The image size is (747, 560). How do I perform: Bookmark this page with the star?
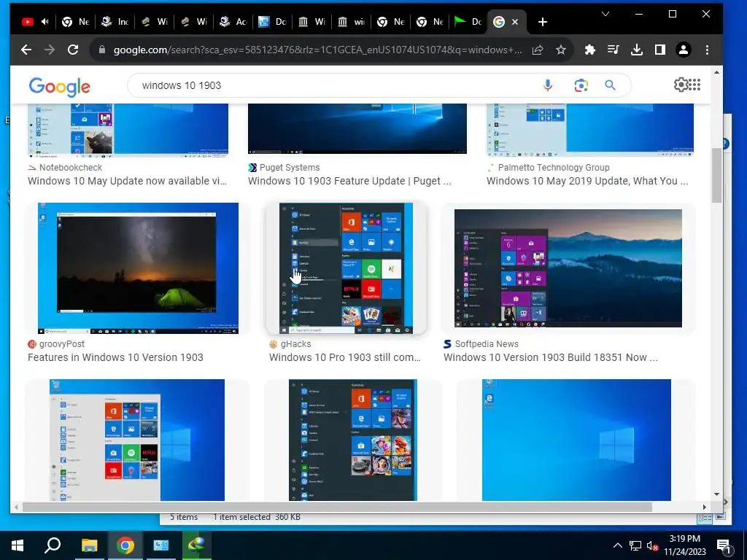click(561, 50)
